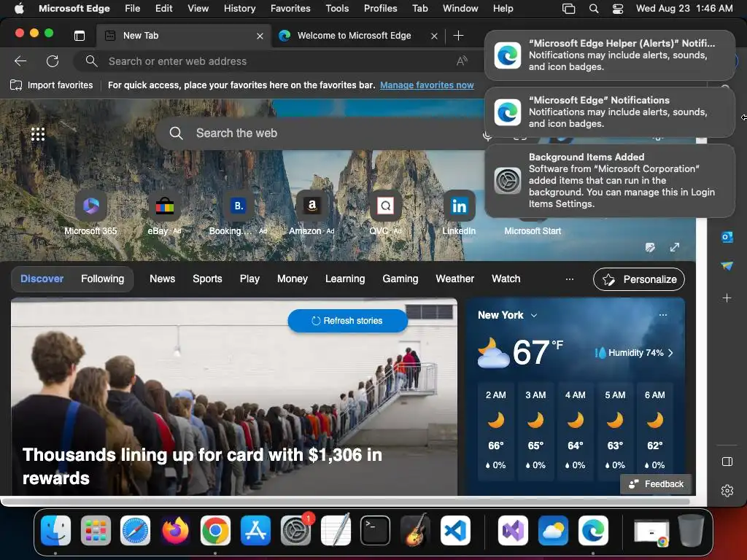Open the Learning category

point(345,279)
